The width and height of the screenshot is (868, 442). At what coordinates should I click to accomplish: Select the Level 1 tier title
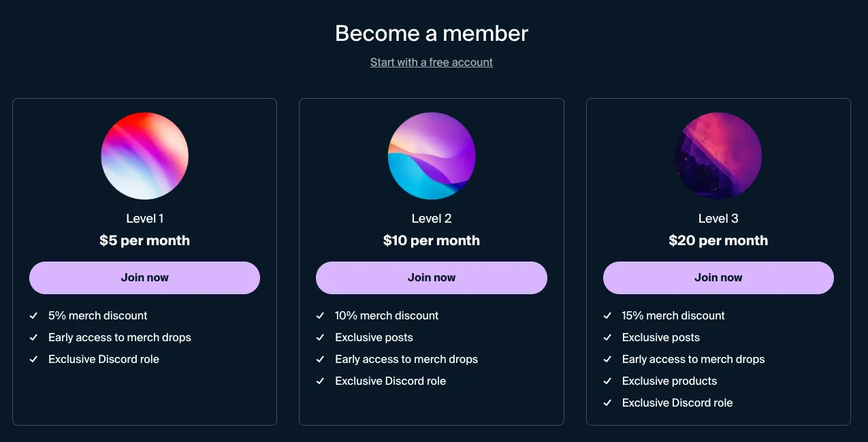144,219
